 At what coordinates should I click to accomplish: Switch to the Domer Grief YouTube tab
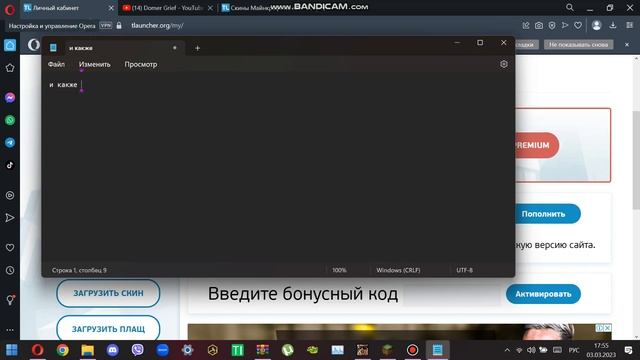168,8
